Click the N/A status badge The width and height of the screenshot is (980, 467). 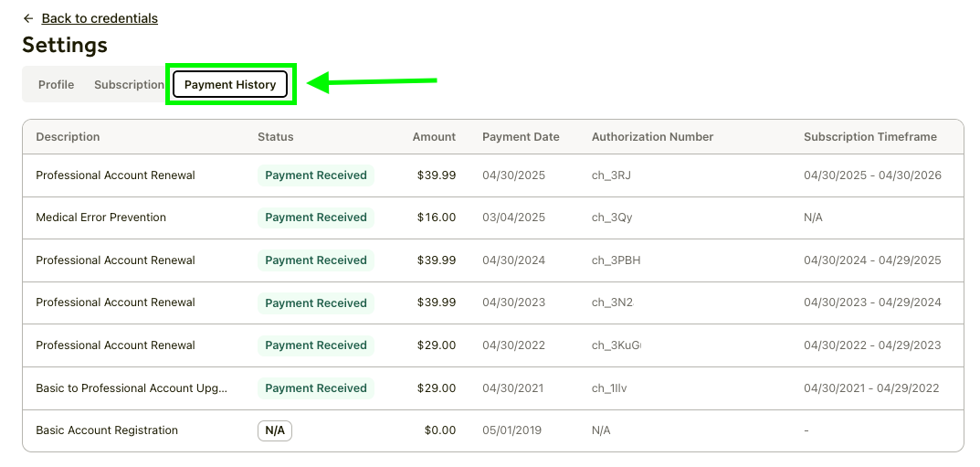click(x=274, y=430)
